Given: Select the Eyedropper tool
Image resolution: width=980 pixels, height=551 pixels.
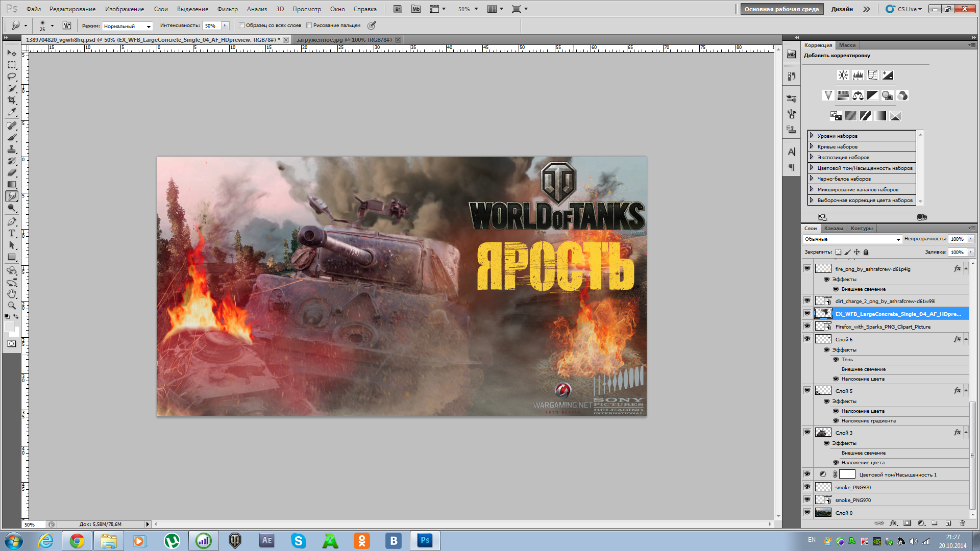Looking at the screenshot, I should pyautogui.click(x=12, y=112).
